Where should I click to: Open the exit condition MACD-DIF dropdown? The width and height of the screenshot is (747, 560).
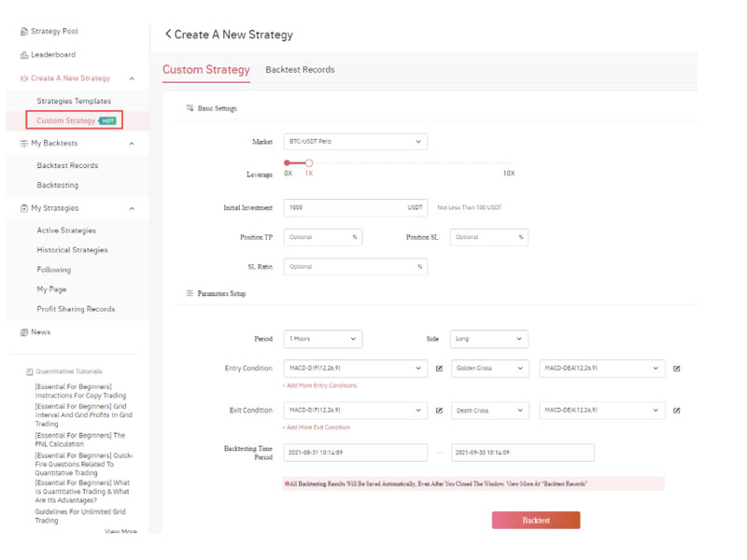(x=356, y=410)
